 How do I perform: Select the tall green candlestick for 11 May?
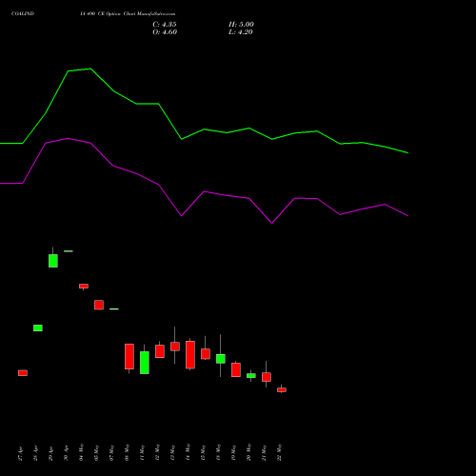(145, 363)
